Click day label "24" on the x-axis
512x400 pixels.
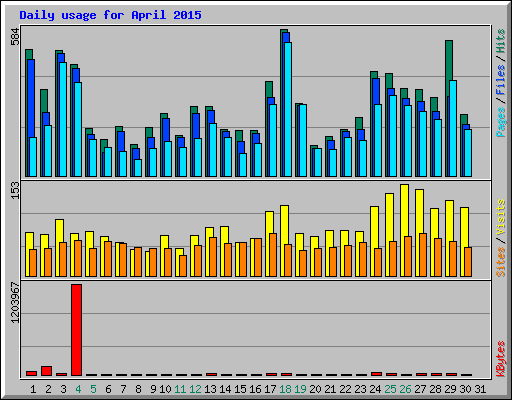click(375, 389)
